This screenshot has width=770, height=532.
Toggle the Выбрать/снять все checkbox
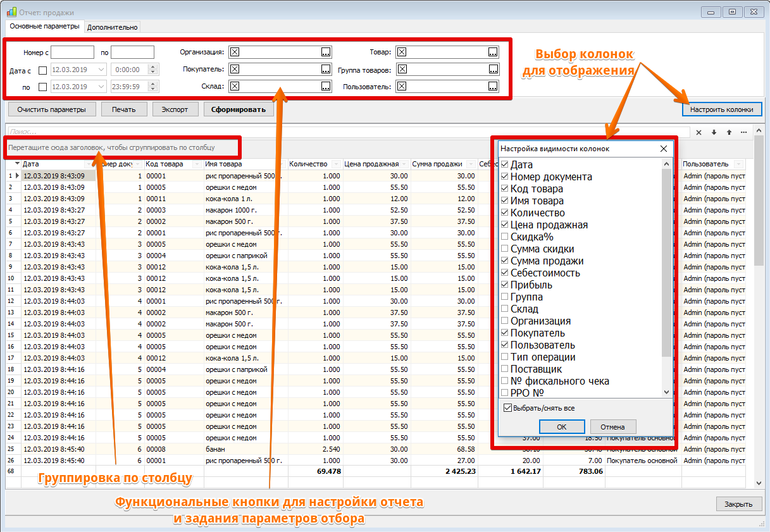click(x=507, y=408)
